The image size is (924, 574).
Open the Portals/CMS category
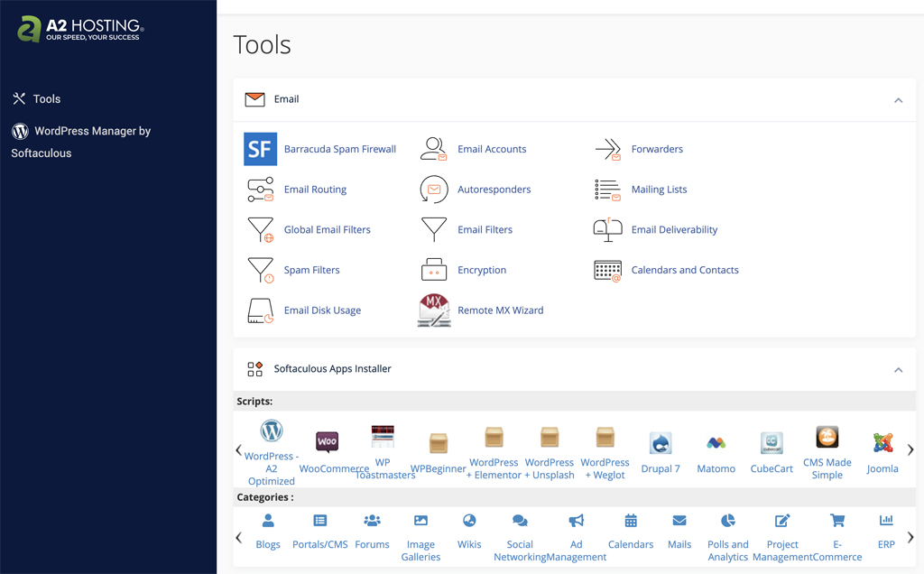click(x=320, y=532)
